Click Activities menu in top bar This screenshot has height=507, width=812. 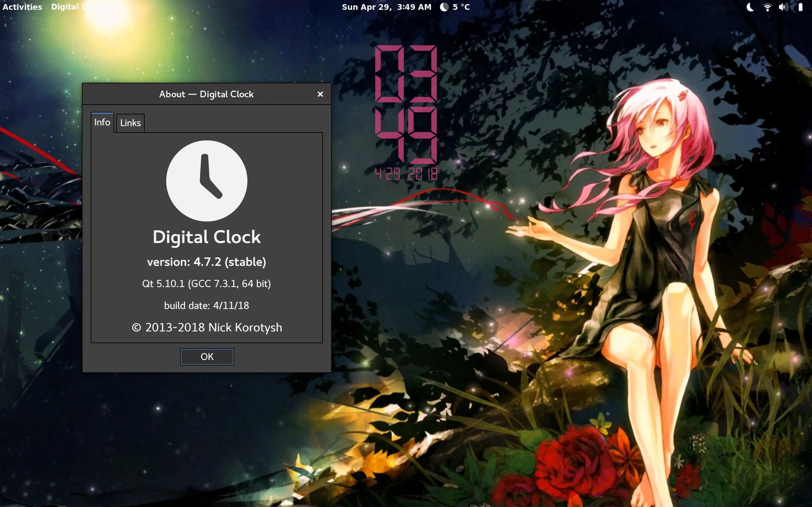coord(22,6)
